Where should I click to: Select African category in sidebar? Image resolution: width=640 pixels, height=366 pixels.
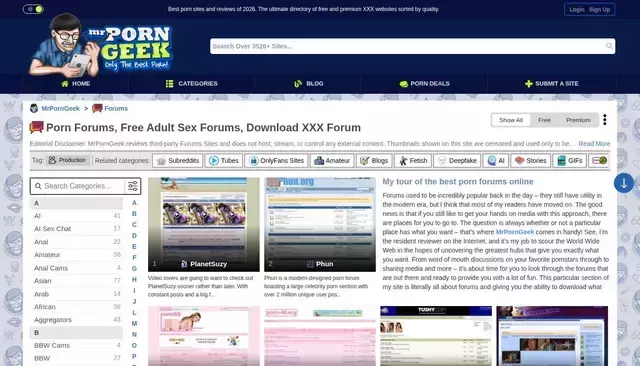tap(76, 307)
